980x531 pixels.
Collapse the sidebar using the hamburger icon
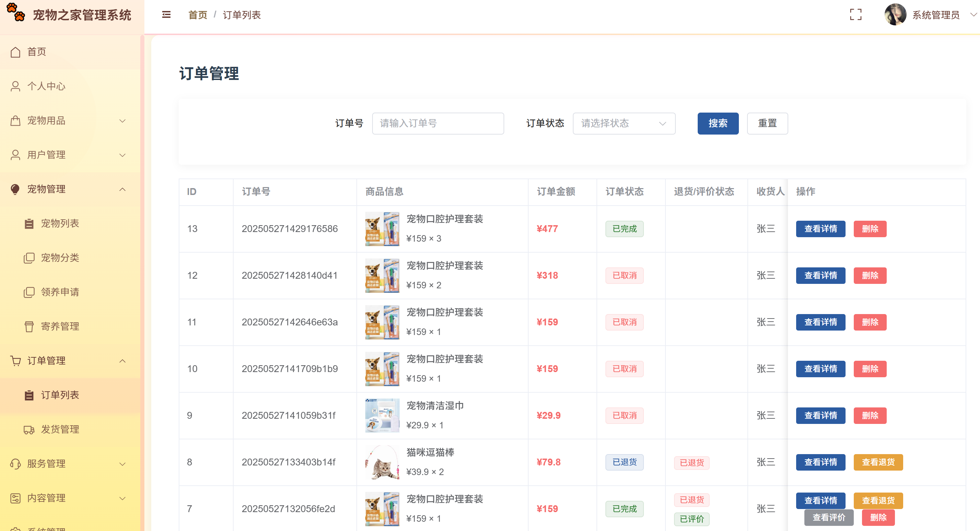pyautogui.click(x=166, y=14)
